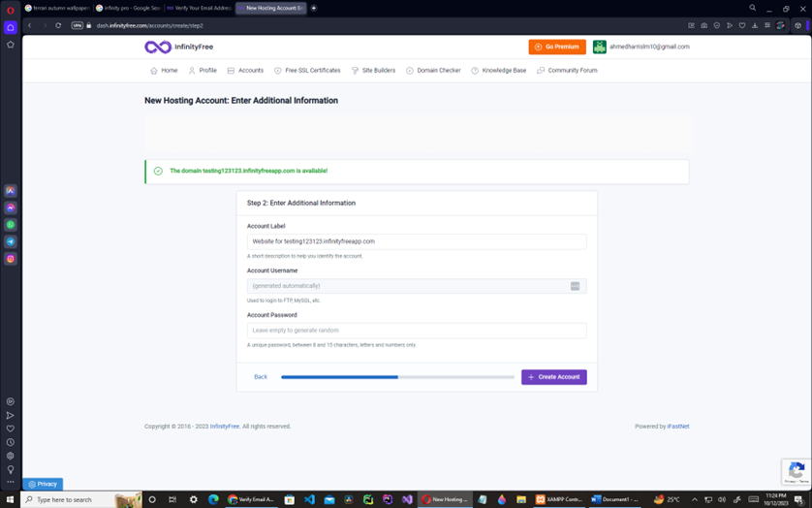Screen dimensions: 812x508
Task: Click the user avatar icon
Action: coord(600,47)
